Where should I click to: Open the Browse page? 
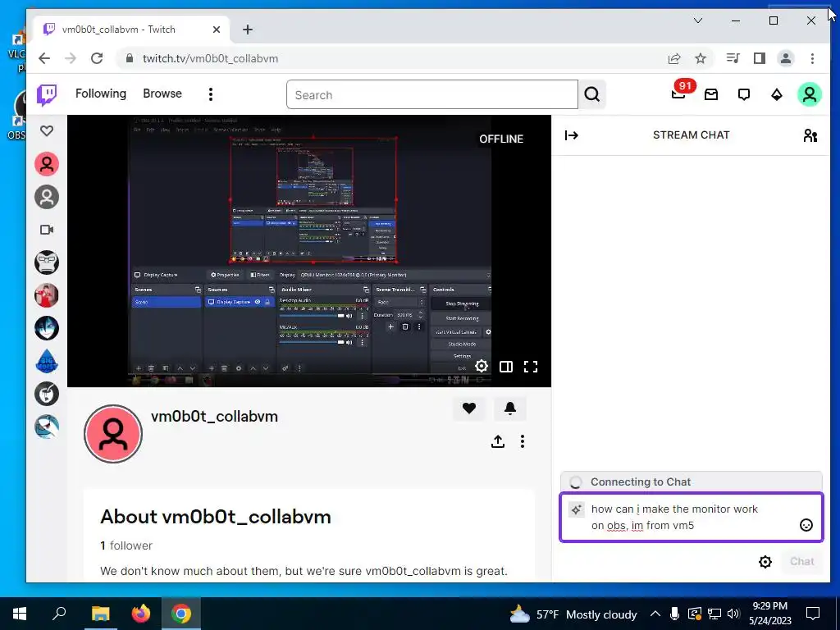tap(162, 94)
